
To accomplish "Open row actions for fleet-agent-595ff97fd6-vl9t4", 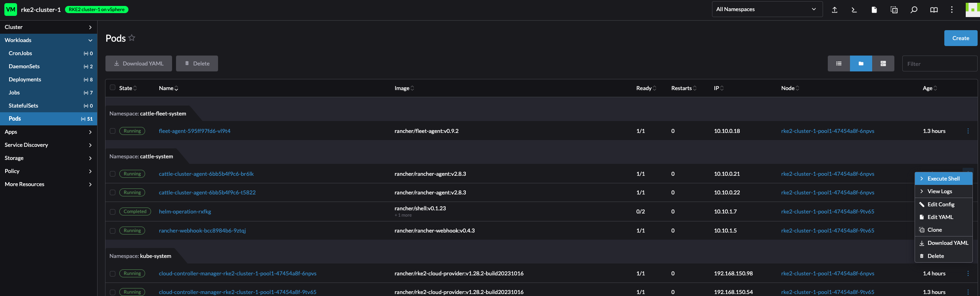I will [x=968, y=131].
